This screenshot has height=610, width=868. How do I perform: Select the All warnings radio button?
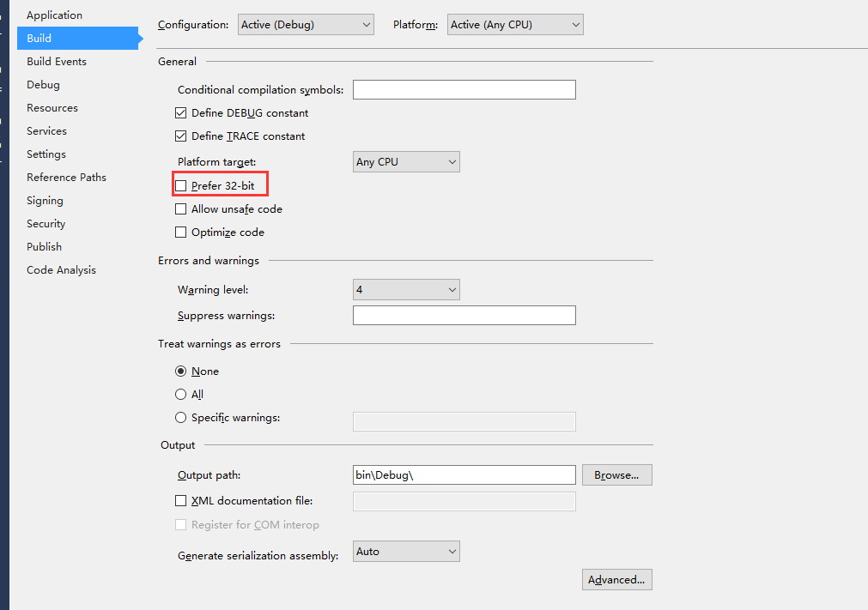[180, 395]
